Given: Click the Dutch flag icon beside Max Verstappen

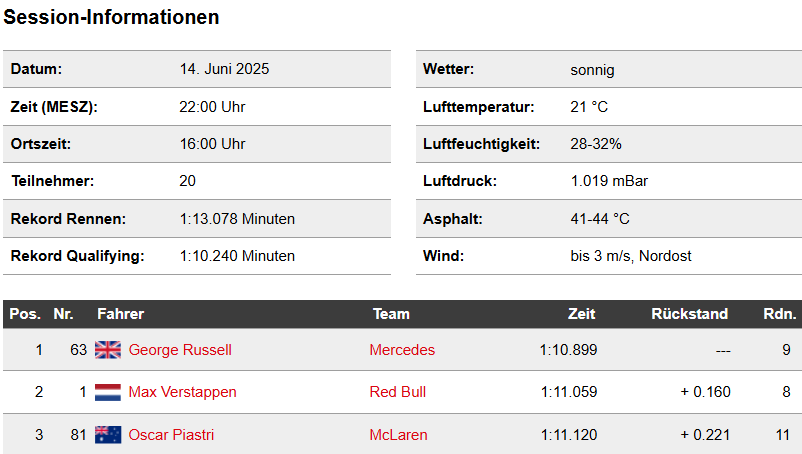Looking at the screenshot, I should tap(108, 392).
